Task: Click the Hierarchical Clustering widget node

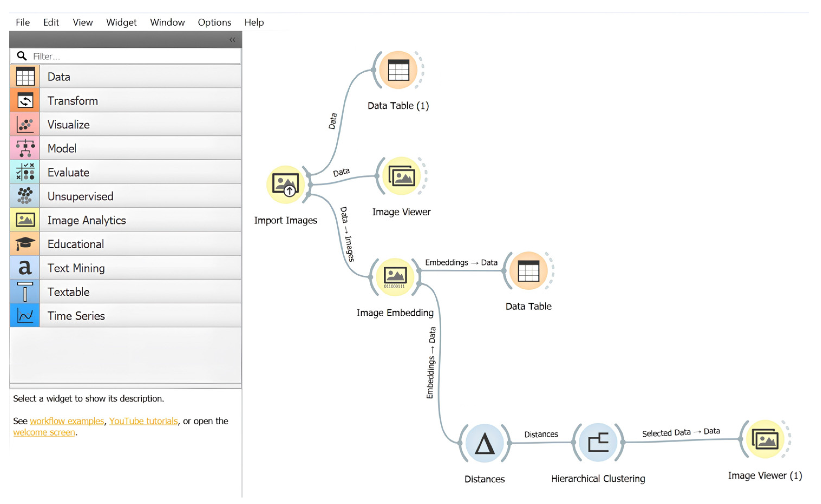Action: click(x=598, y=442)
